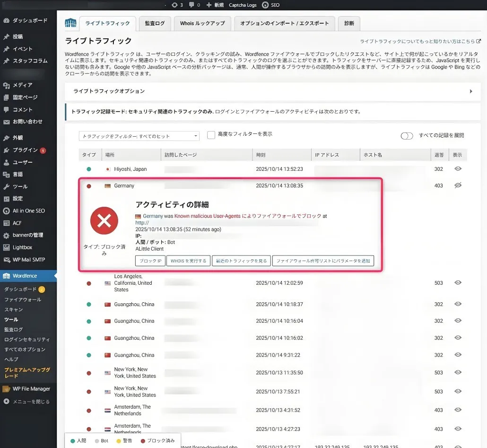Click eye icon for Hiyoshi, Japan row

point(458,169)
